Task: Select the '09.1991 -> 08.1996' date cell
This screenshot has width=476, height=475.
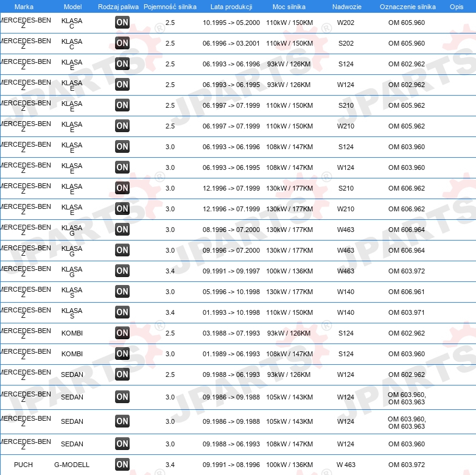Action: pyautogui.click(x=231, y=465)
